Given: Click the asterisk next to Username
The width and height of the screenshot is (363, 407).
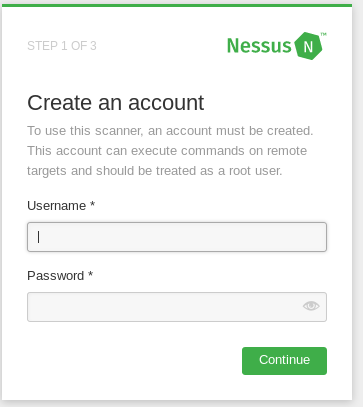Looking at the screenshot, I should coord(92,204).
